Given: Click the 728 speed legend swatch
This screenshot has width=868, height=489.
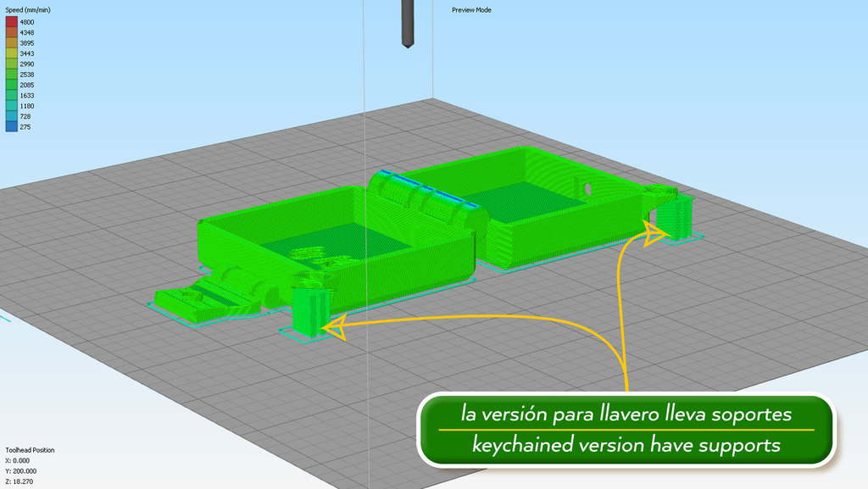Looking at the screenshot, I should click(12, 116).
